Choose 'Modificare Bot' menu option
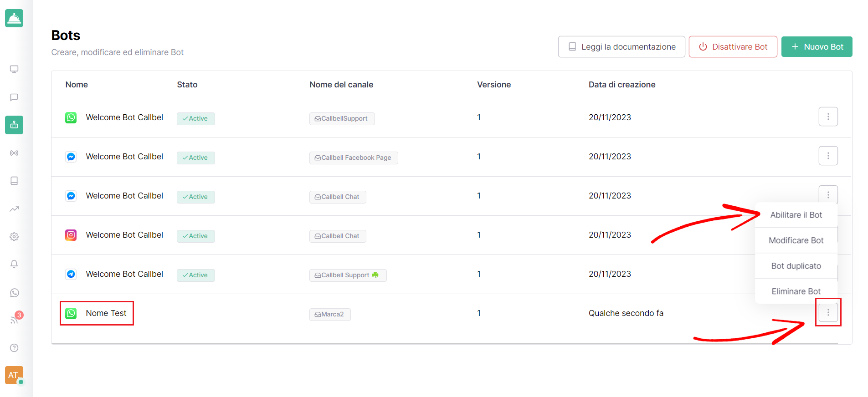The image size is (868, 397). pos(796,240)
